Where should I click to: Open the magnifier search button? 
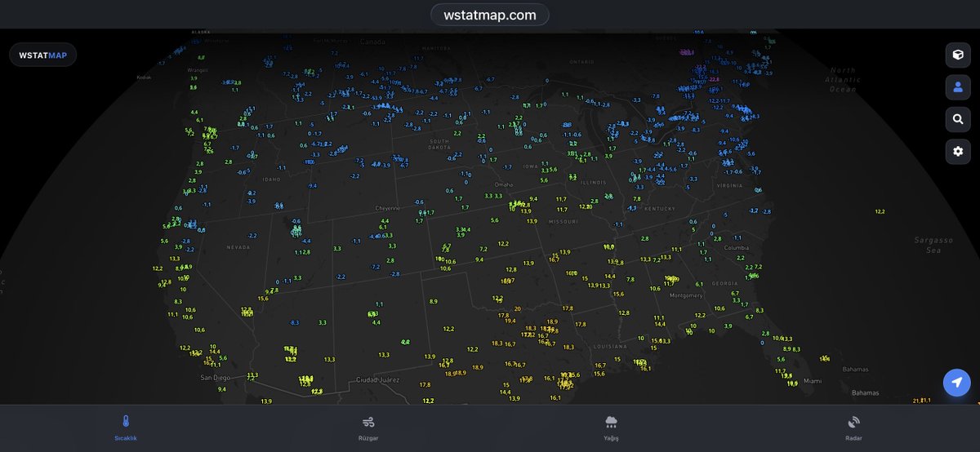tap(958, 119)
